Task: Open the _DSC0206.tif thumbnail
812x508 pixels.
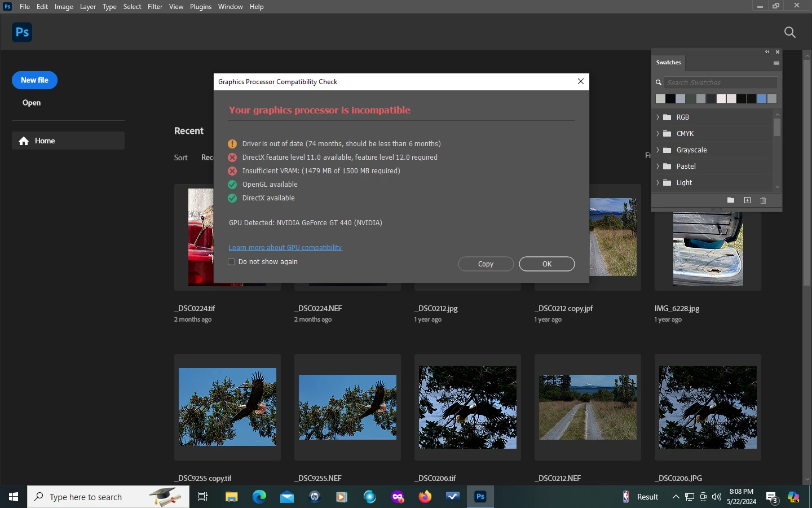Action: [467, 407]
